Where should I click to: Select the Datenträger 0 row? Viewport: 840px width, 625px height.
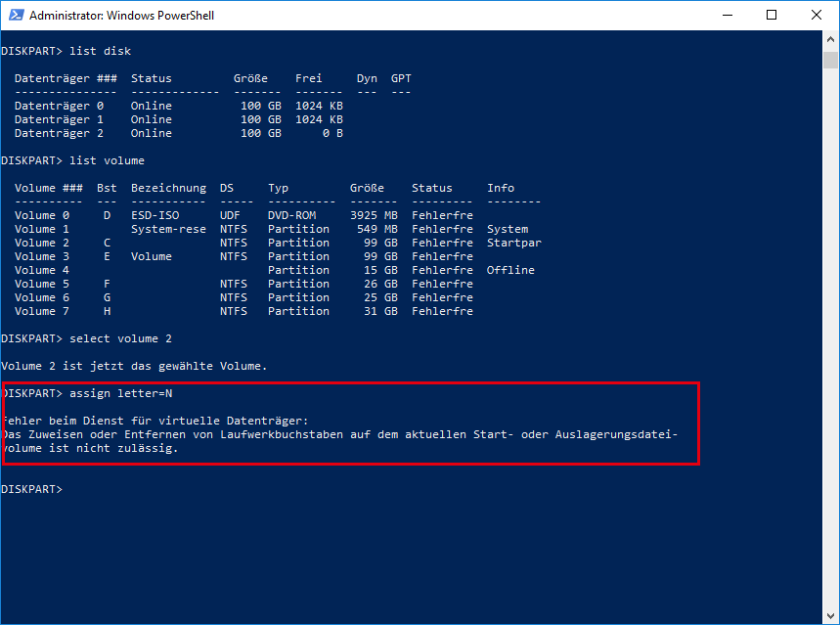point(178,106)
